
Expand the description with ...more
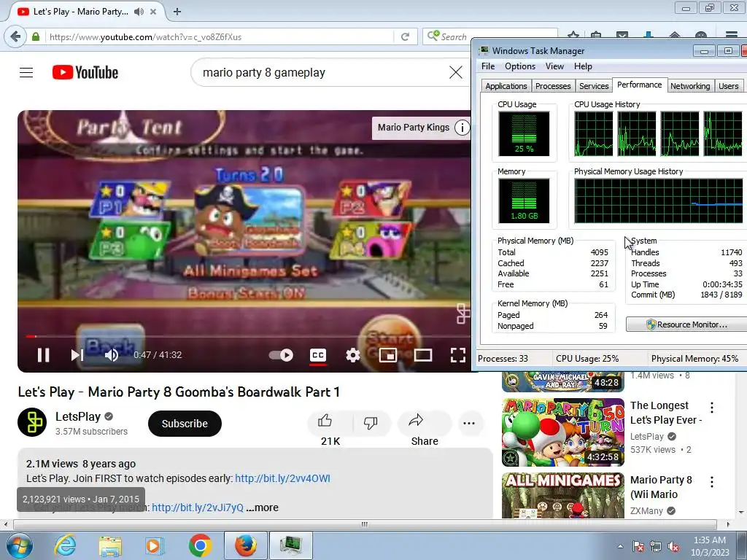point(262,507)
